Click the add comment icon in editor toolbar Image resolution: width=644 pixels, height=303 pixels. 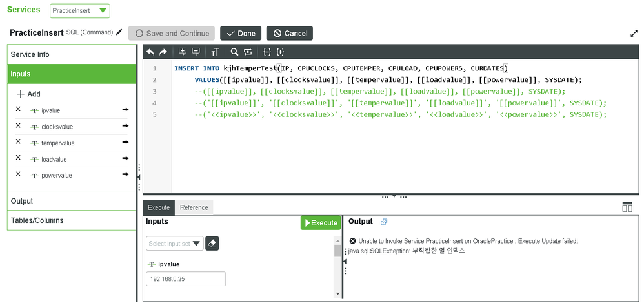pos(183,52)
